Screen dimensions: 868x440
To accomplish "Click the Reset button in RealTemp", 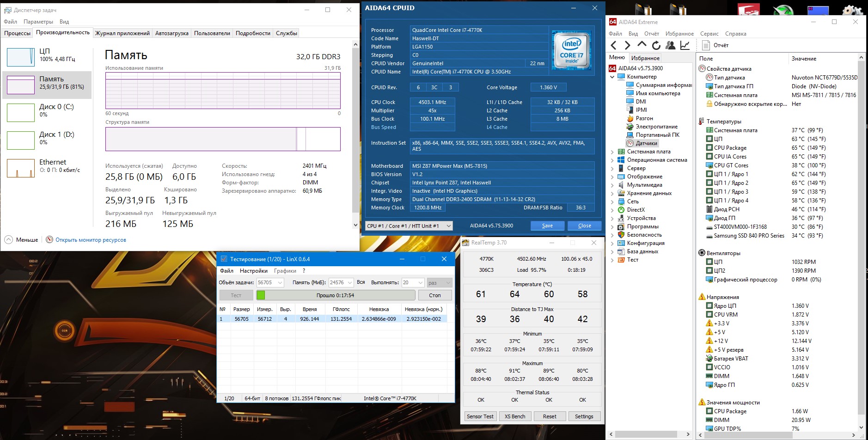I will (x=550, y=416).
